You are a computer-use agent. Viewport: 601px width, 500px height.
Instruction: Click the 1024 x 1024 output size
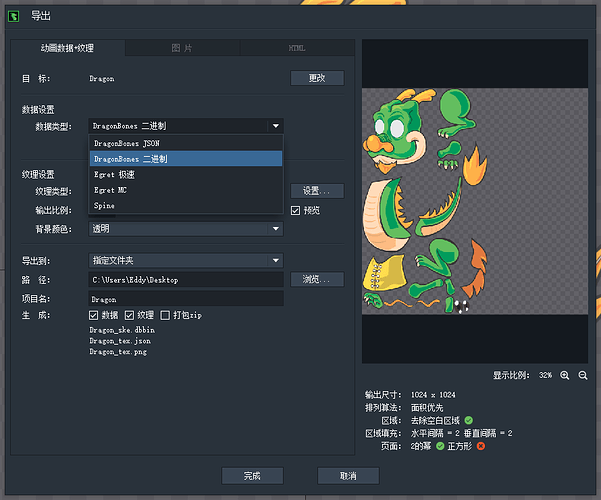433,395
